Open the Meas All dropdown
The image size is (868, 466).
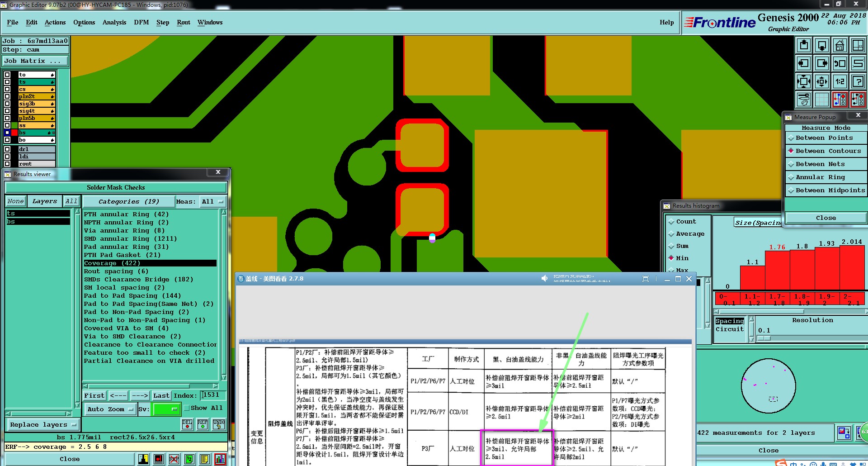tap(212, 201)
